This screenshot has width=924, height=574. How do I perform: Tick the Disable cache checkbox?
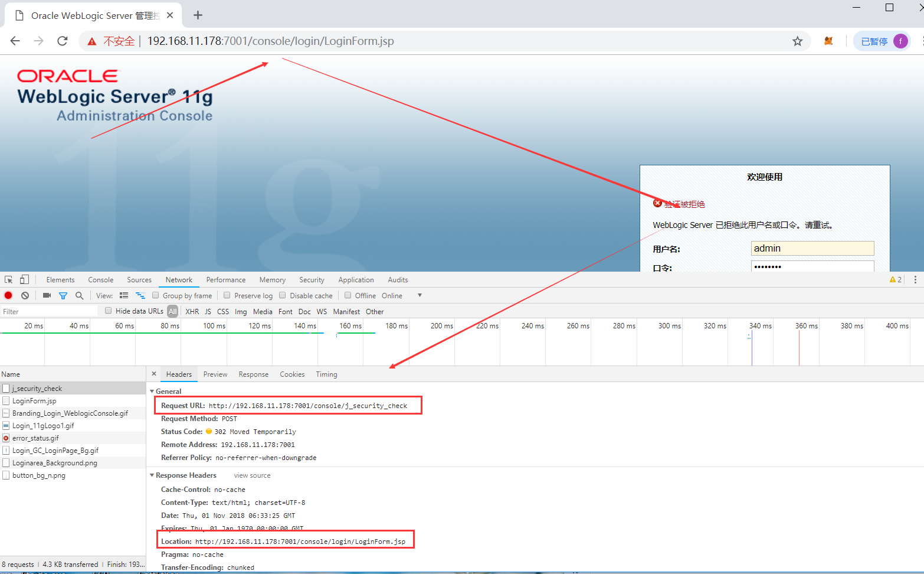[282, 295]
